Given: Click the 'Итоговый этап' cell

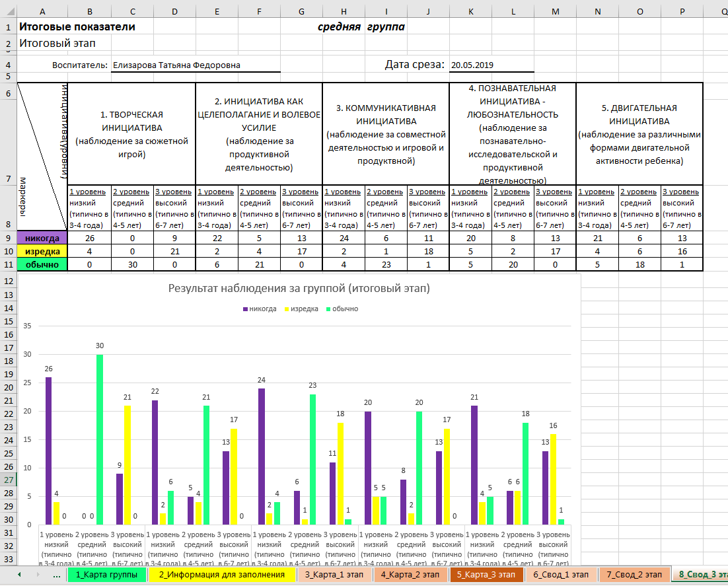Looking at the screenshot, I should coord(57,43).
